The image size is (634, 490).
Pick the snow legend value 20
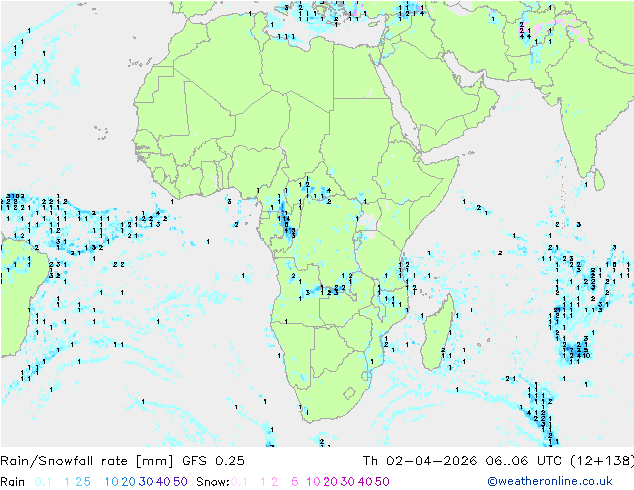tap(330, 482)
